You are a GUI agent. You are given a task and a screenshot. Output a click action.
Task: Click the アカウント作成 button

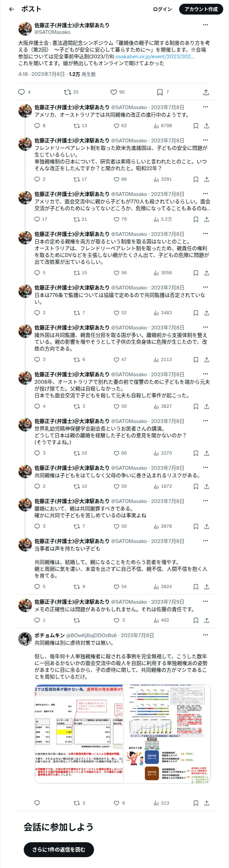pyautogui.click(x=201, y=9)
